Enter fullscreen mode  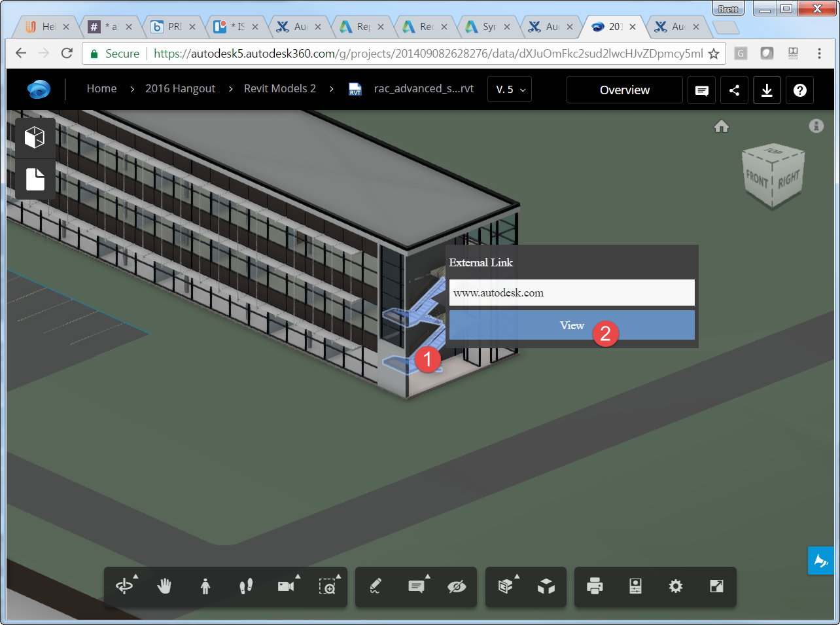[717, 586]
